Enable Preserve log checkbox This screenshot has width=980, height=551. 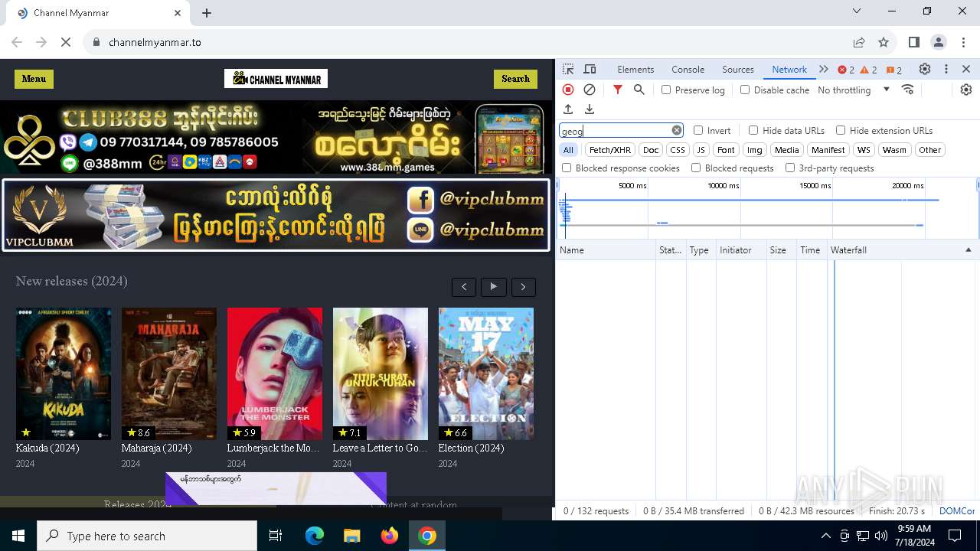pos(666,90)
